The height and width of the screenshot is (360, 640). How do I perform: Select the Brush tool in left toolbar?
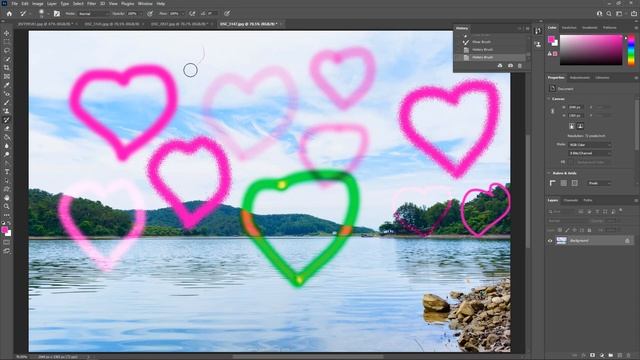pyautogui.click(x=7, y=102)
